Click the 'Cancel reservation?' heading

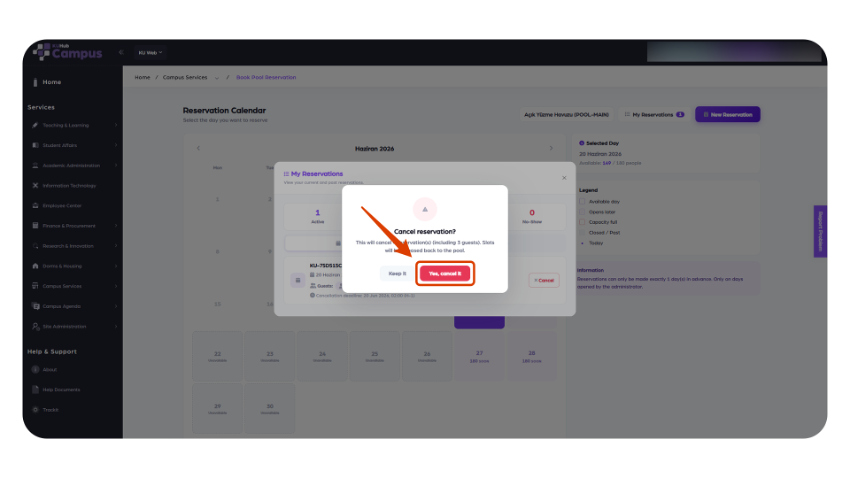coord(425,231)
